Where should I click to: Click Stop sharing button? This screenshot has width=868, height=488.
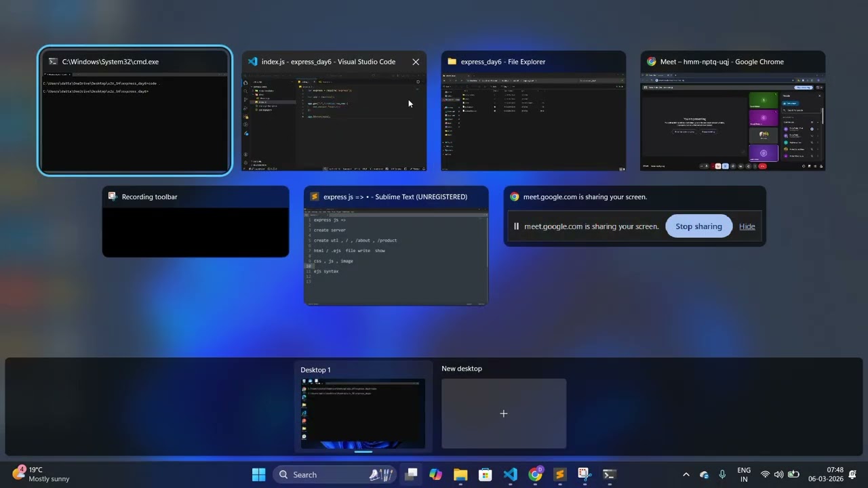click(698, 226)
